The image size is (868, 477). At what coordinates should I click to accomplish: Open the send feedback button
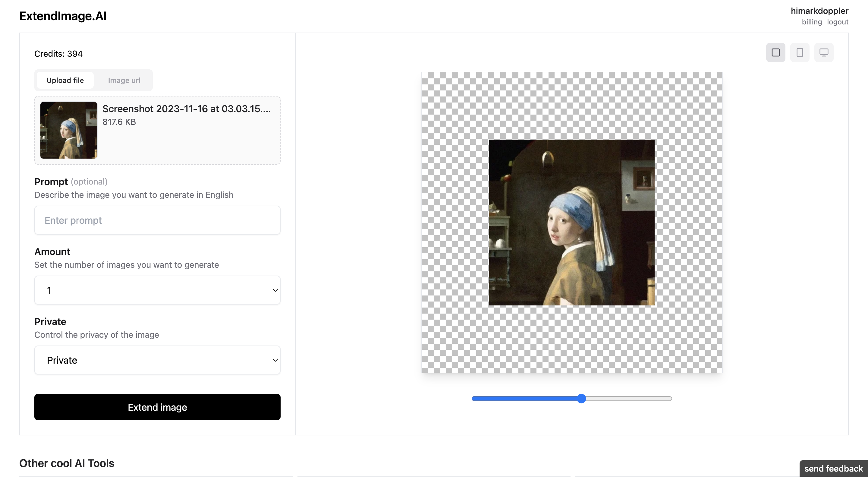[833, 468]
